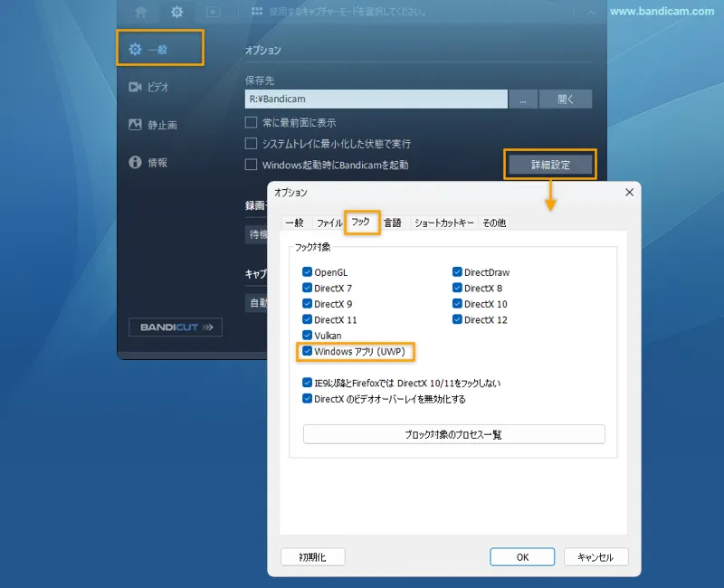The width and height of the screenshot is (724, 588).
Task: Switch to the 言語 tab
Action: pos(393,223)
